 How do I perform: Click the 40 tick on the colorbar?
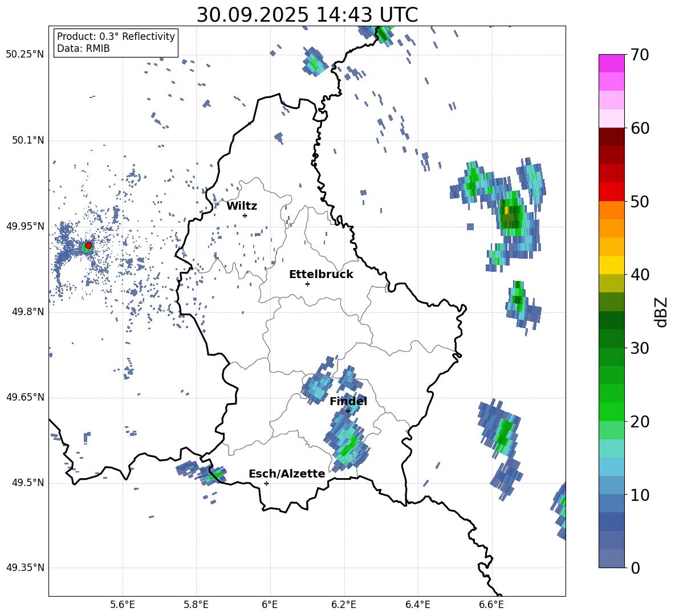(640, 275)
